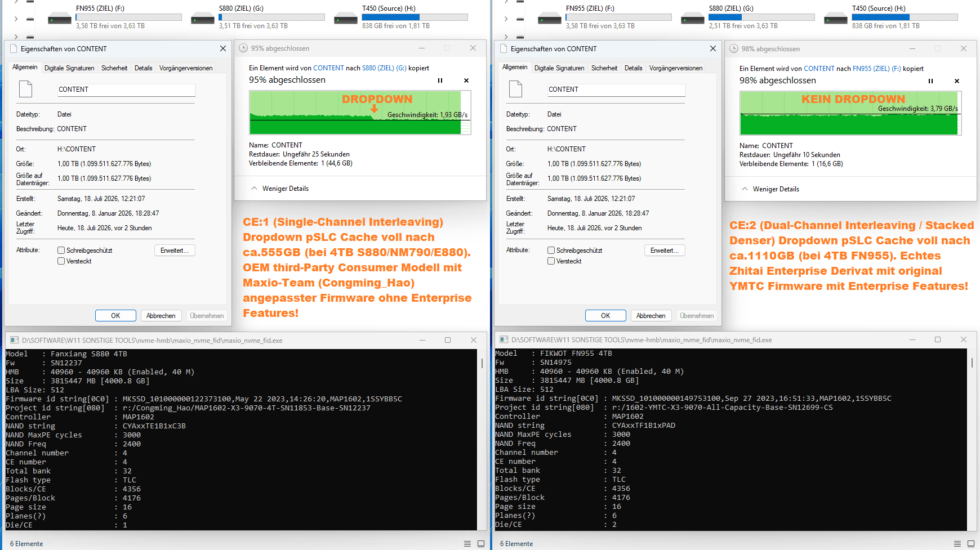
Task: Click Erweitert... button in left properties dialog
Action: click(x=175, y=251)
